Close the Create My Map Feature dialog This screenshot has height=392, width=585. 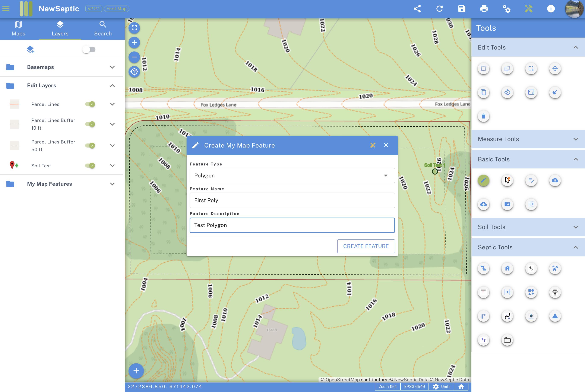(x=386, y=145)
